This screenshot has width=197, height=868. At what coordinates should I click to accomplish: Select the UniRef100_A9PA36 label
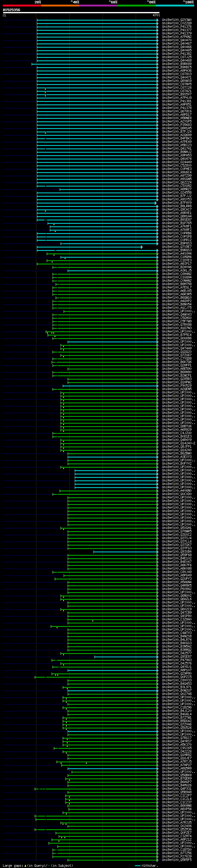(177, 71)
